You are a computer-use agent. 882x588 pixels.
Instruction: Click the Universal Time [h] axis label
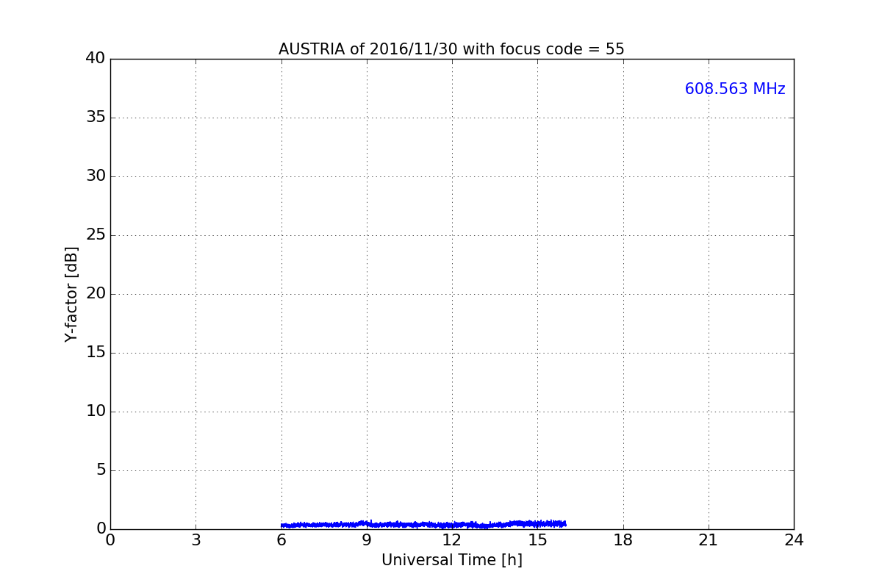click(452, 560)
